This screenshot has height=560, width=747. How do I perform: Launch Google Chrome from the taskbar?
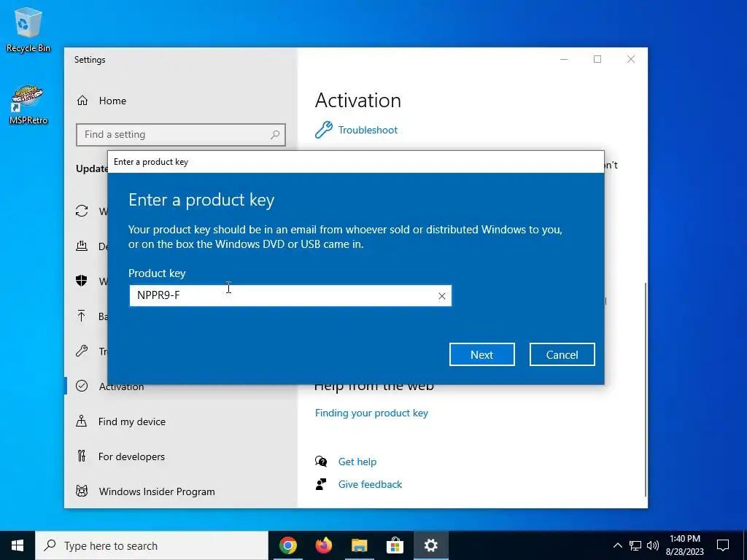[287, 545]
